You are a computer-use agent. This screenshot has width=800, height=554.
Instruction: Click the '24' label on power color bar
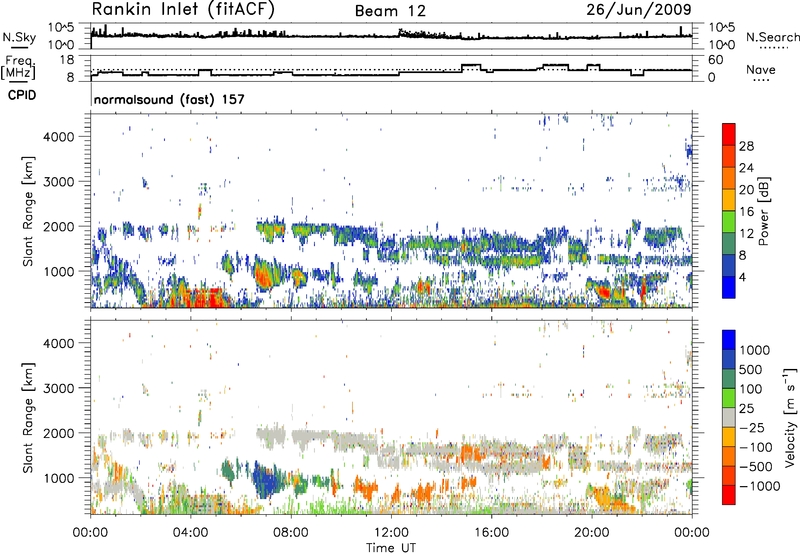tap(746, 168)
